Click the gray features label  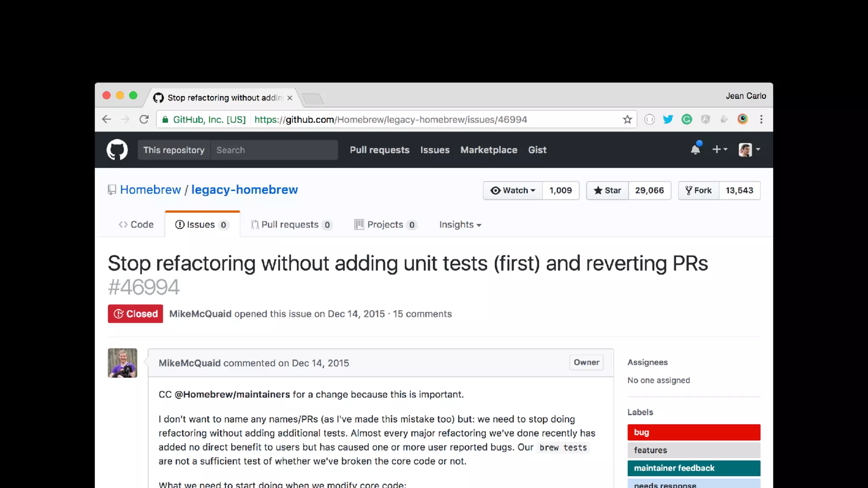point(694,450)
